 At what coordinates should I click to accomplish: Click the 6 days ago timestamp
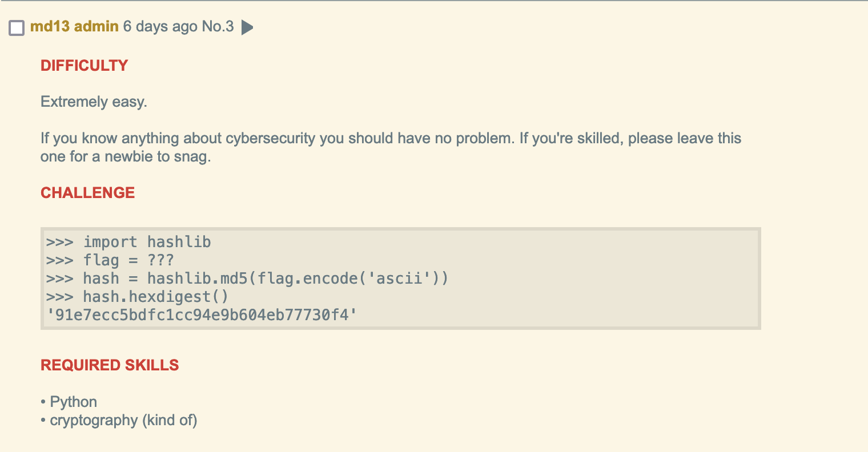[160, 26]
